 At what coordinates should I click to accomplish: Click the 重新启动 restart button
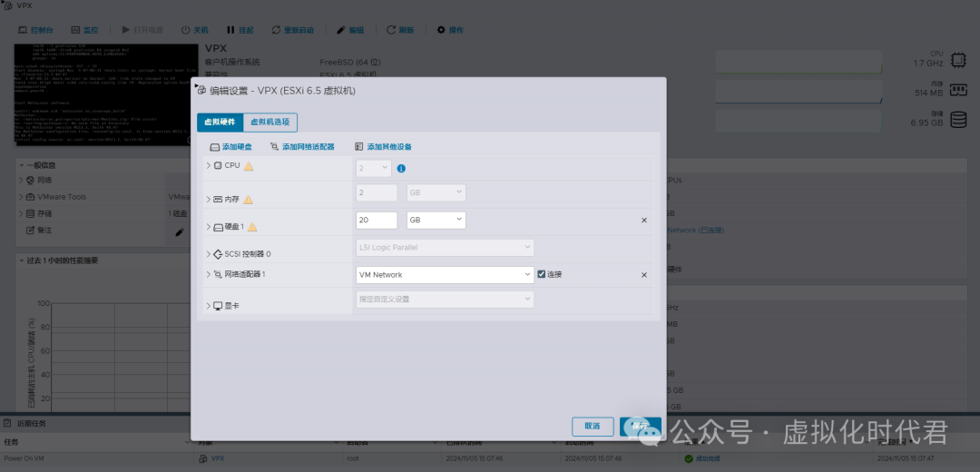(x=292, y=30)
